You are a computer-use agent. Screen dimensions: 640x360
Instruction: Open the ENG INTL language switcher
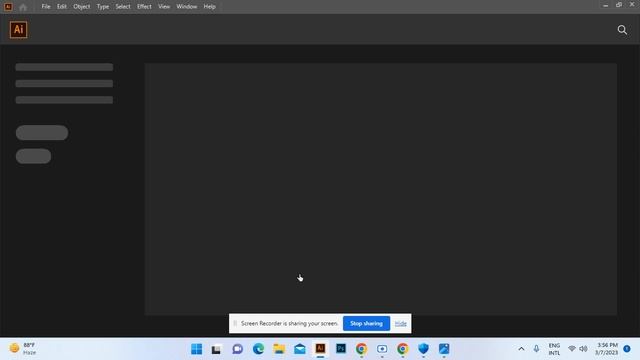554,349
